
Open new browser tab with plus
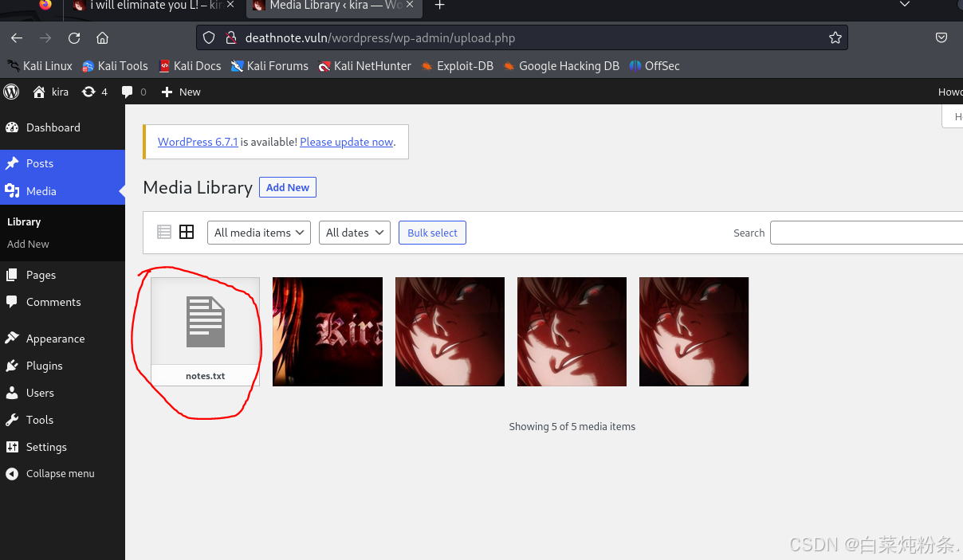439,5
